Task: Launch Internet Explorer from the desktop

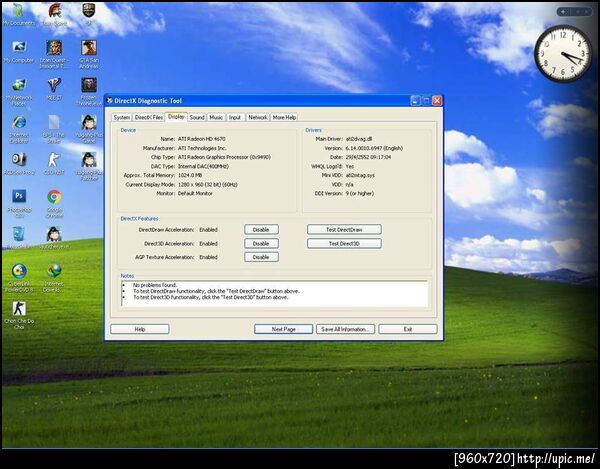Action: pos(19,128)
